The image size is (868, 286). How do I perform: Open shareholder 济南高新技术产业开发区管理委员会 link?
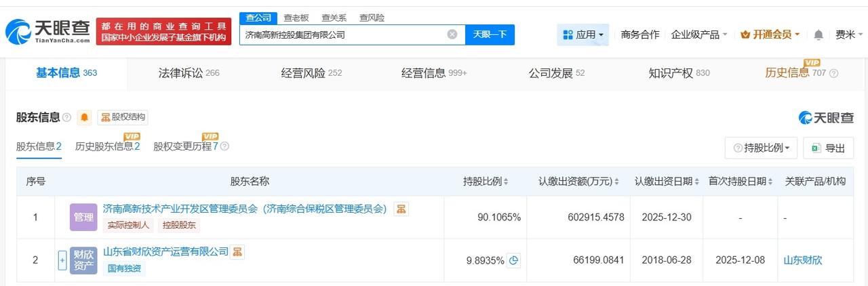245,209
